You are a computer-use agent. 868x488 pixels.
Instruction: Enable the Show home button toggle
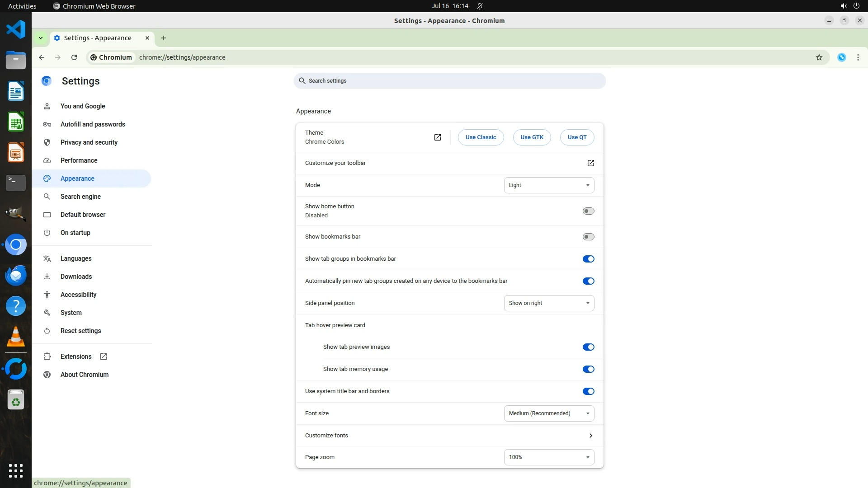[588, 211]
